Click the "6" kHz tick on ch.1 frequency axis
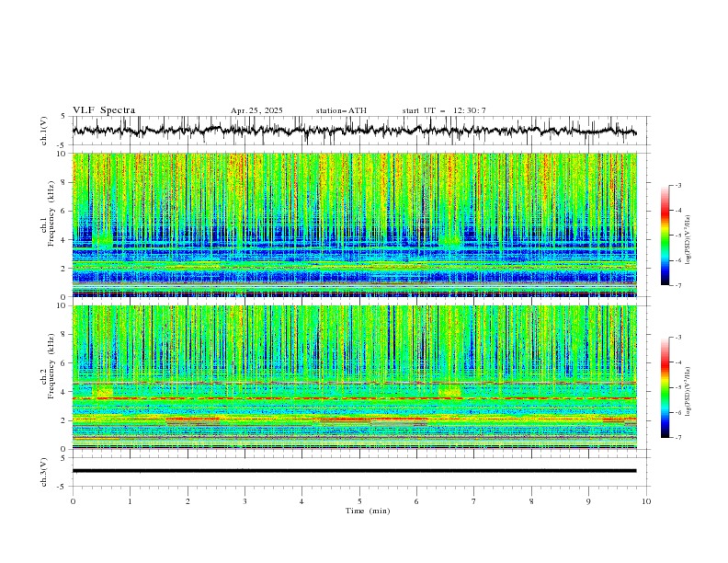This screenshot has height=563, width=728. point(63,211)
